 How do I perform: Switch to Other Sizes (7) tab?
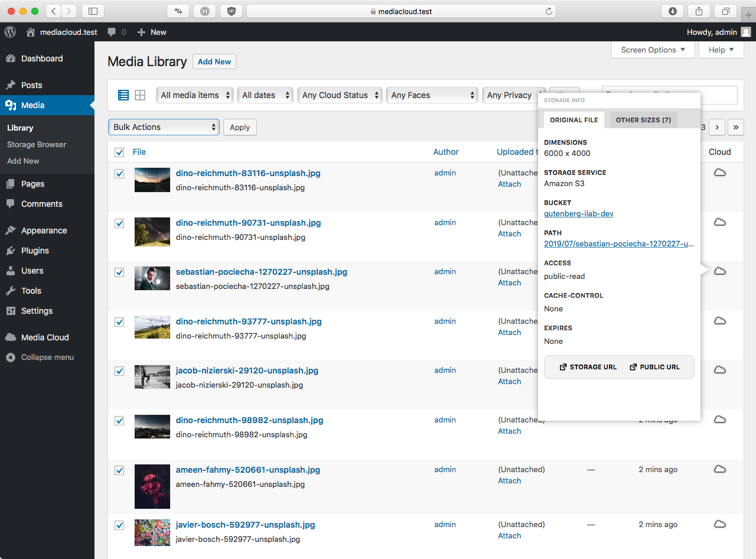point(643,120)
